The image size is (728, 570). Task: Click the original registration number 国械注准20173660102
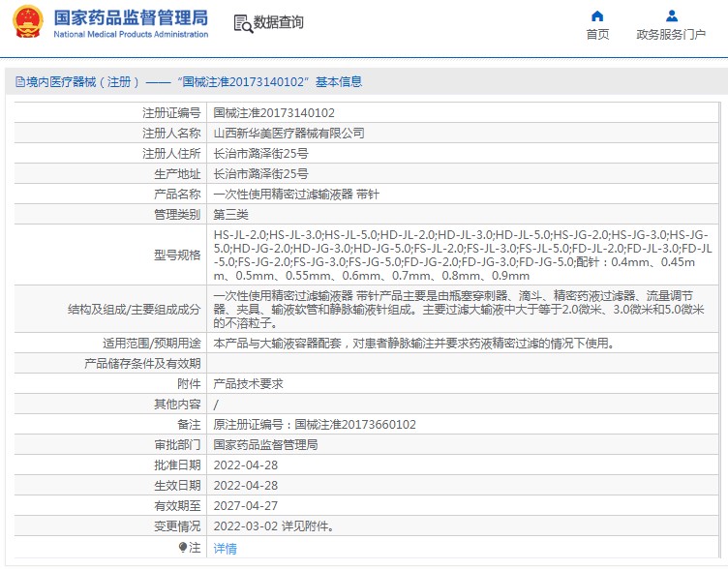(x=355, y=425)
